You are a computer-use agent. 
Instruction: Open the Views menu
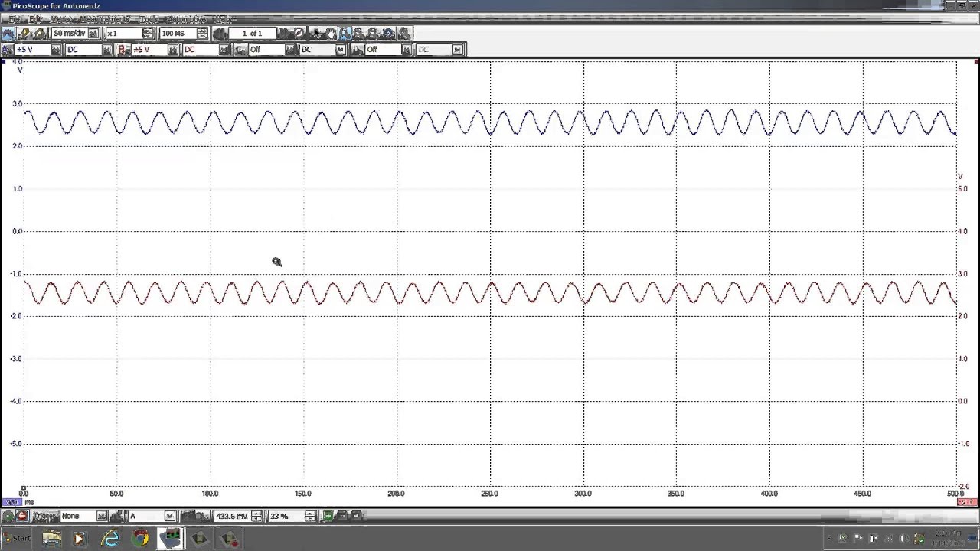[x=61, y=19]
